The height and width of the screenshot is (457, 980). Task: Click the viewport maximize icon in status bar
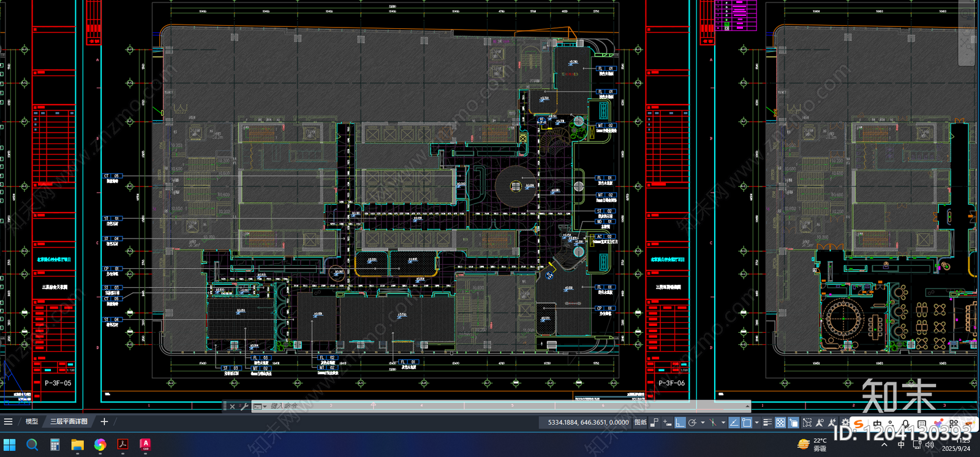(807, 423)
